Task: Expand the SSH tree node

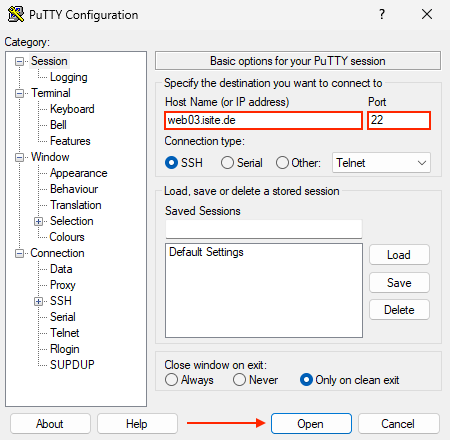Action: click(x=38, y=301)
